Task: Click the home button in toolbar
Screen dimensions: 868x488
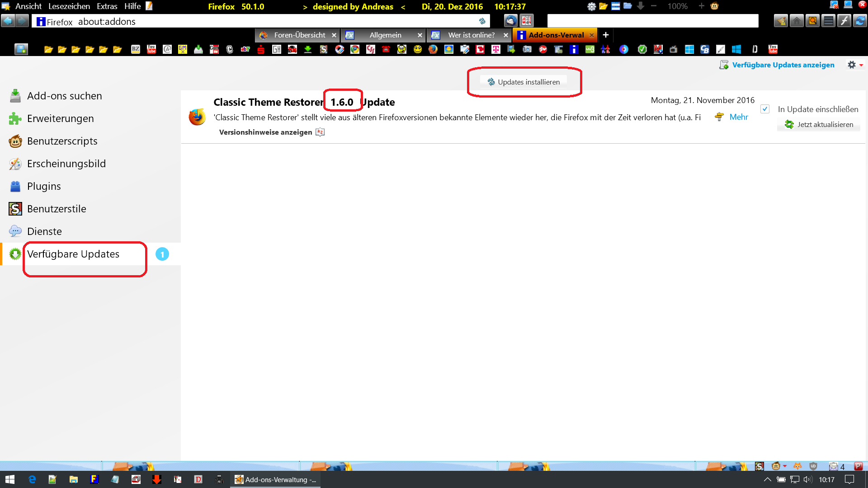Action: 797,21
